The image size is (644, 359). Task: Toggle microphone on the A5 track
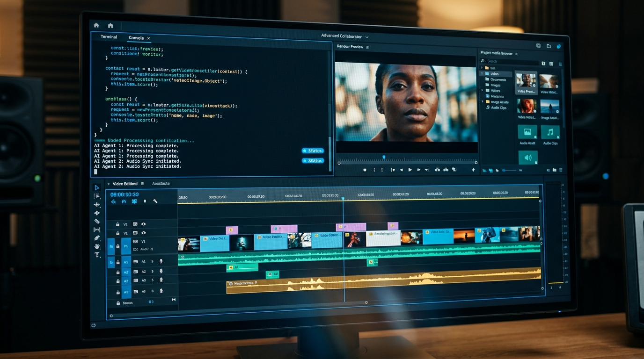click(x=161, y=291)
